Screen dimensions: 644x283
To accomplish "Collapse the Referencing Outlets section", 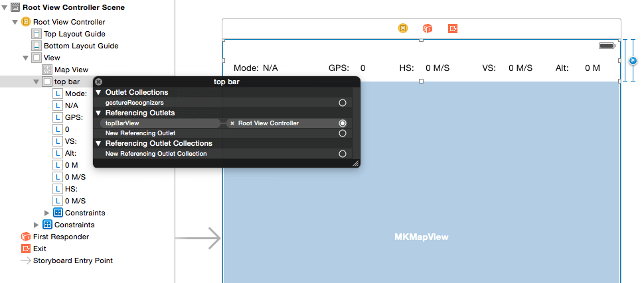I will (x=99, y=113).
